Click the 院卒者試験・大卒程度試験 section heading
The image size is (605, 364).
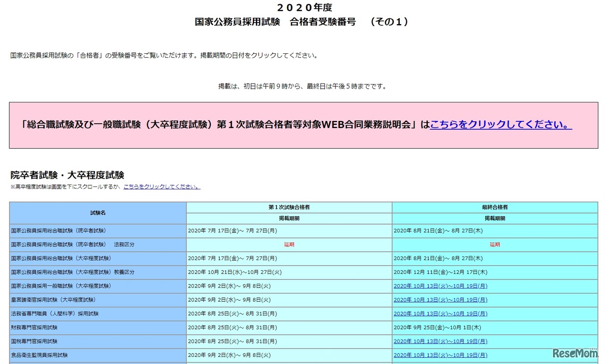[67, 174]
